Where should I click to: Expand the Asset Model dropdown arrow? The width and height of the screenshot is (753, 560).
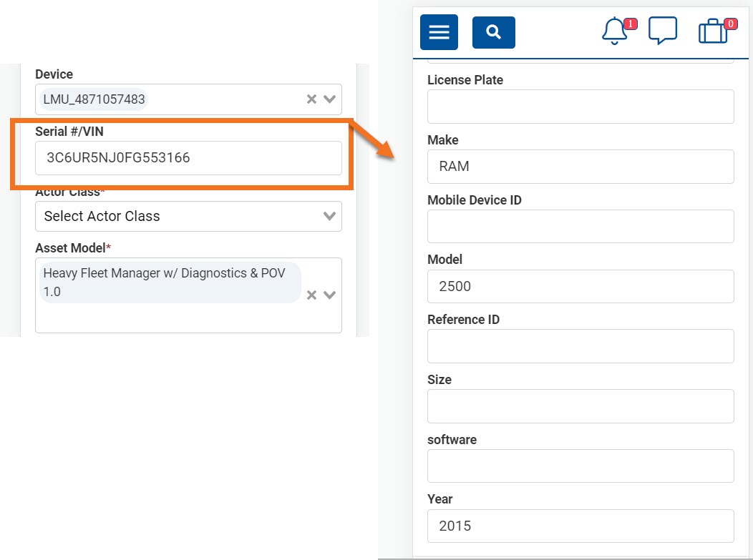point(329,295)
